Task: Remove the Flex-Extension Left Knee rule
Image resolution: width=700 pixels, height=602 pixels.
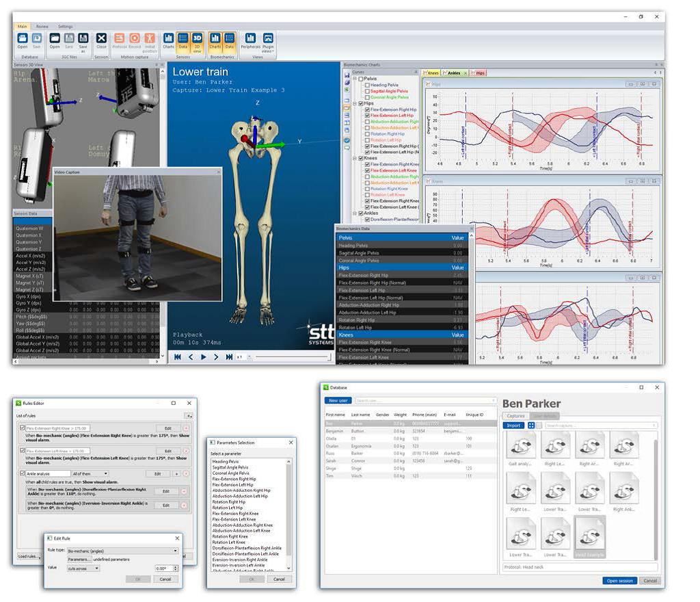Action: pyautogui.click(x=186, y=451)
